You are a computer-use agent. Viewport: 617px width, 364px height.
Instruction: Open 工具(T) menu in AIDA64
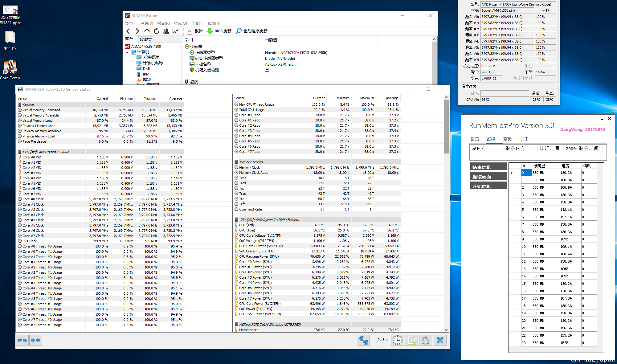[x=197, y=23]
